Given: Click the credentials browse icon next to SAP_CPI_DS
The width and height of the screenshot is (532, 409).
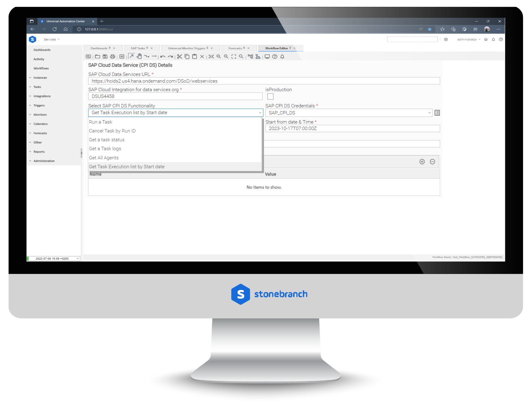Looking at the screenshot, I should pos(437,113).
